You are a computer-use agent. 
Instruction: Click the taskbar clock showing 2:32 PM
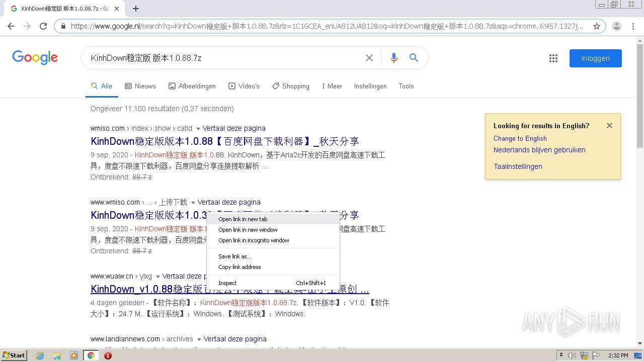tap(618, 355)
